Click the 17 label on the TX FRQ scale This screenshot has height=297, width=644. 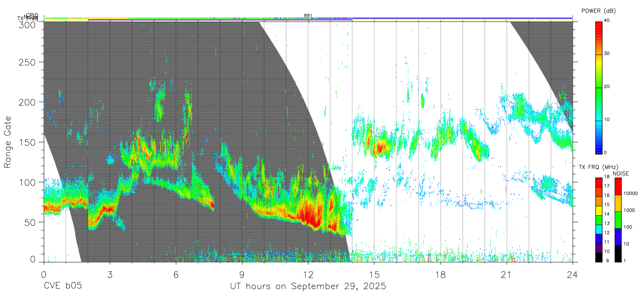point(606,186)
